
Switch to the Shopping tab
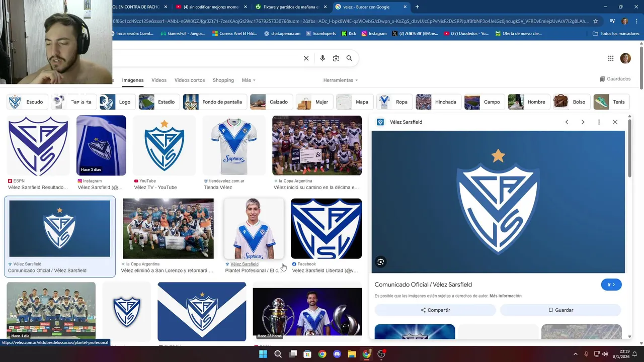click(223, 80)
